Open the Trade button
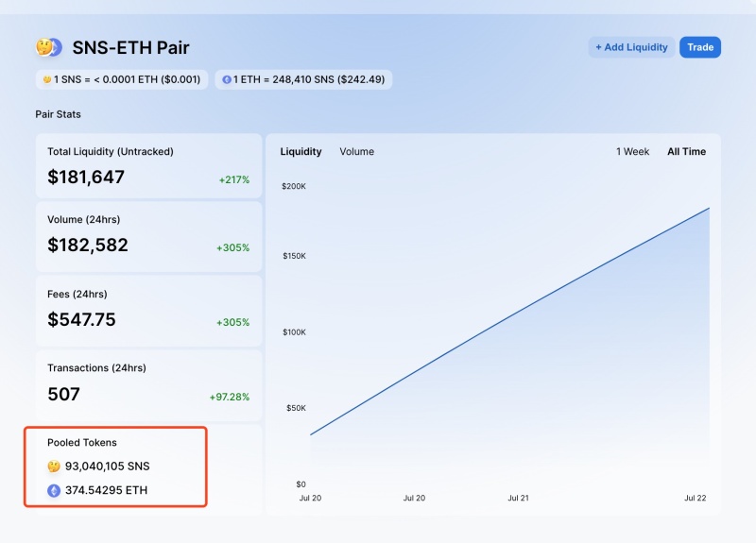Screen dimensions: 756x543 (x=699, y=47)
